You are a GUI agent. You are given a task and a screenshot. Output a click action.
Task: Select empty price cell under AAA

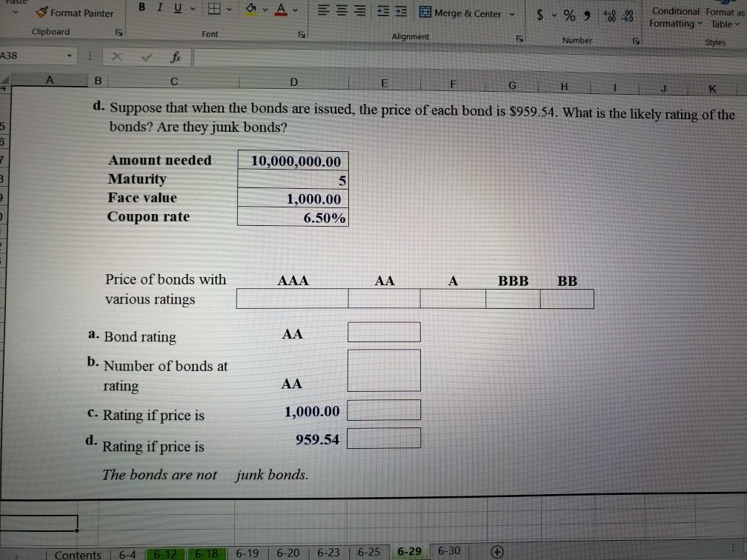point(293,299)
